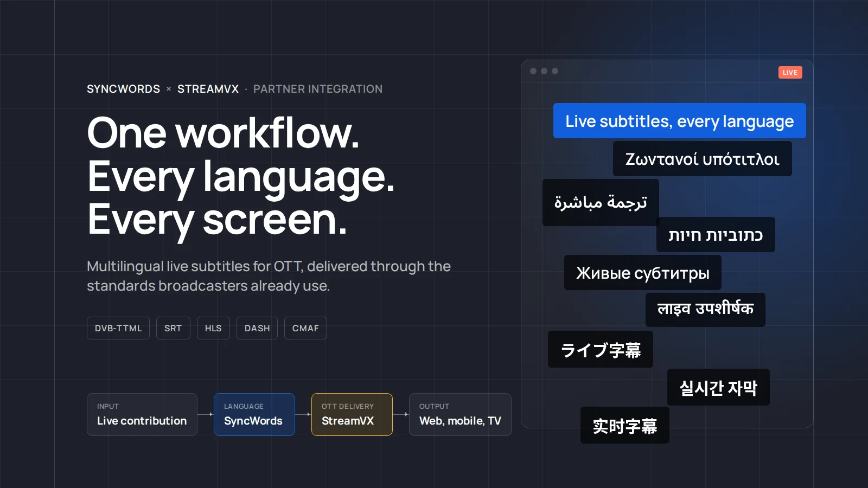This screenshot has width=868, height=488.
Task: Click the 'Every screen.' headline line
Action: [217, 221]
